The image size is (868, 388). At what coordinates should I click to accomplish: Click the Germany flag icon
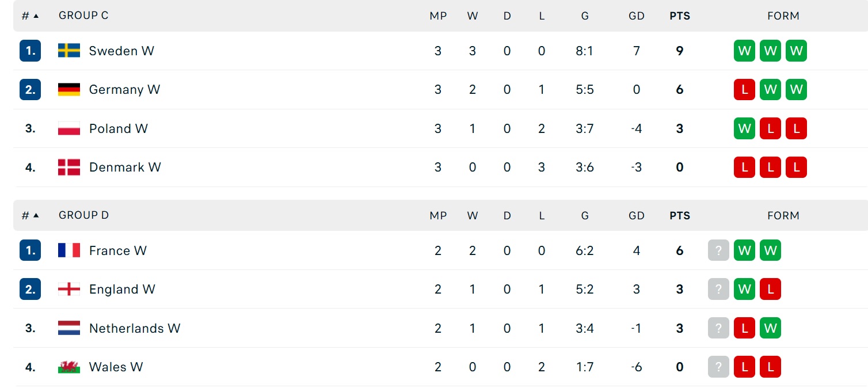click(x=69, y=89)
